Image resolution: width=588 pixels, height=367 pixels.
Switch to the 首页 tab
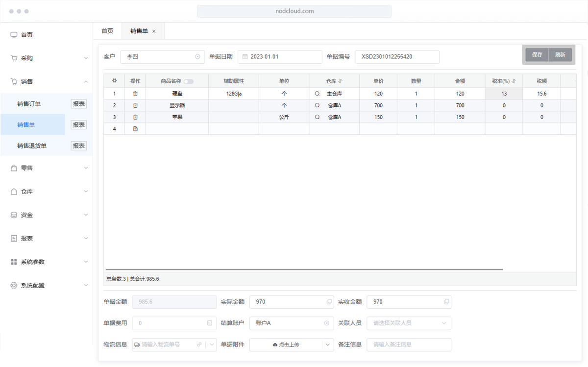[107, 31]
